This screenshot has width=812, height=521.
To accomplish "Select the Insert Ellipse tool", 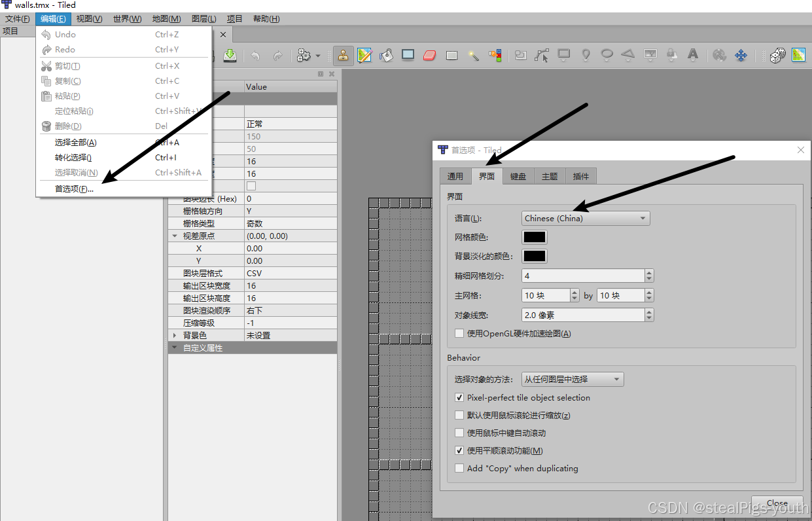I will tap(607, 56).
